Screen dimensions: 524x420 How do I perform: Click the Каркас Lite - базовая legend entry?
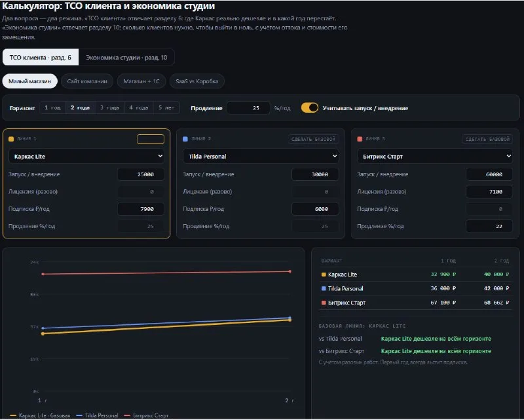point(40,415)
